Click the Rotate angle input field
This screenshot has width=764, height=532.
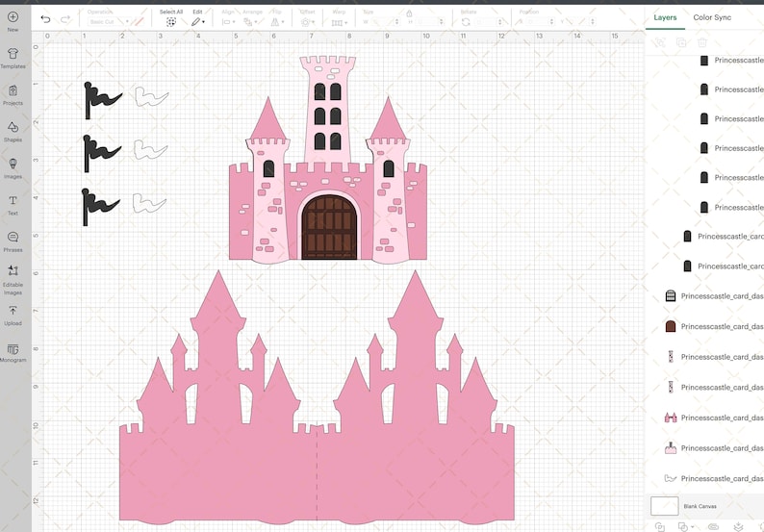489,22
